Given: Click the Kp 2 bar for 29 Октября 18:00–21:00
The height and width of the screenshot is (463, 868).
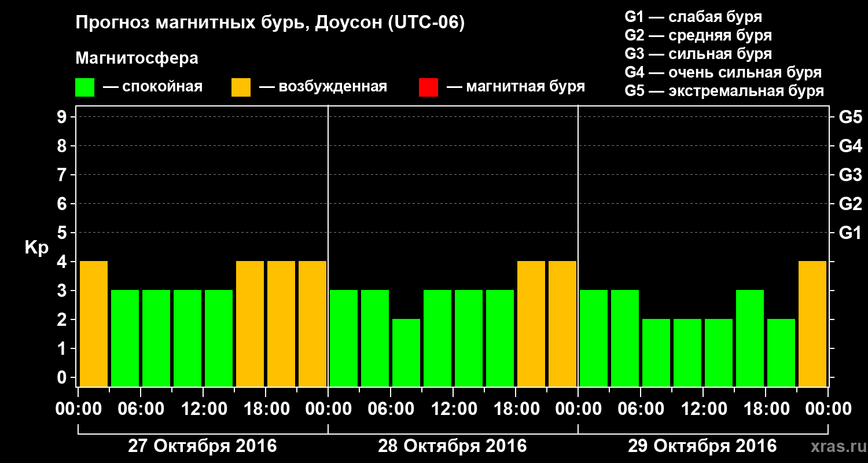Looking at the screenshot, I should [781, 352].
